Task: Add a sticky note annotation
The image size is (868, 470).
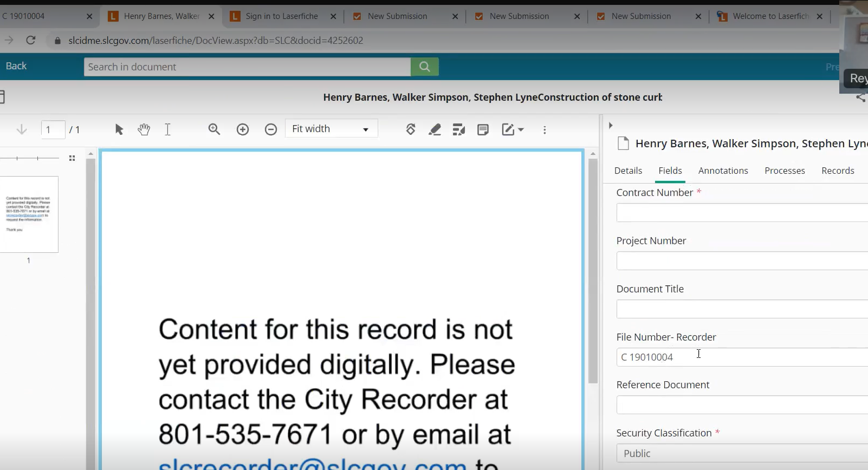Action: pos(483,129)
